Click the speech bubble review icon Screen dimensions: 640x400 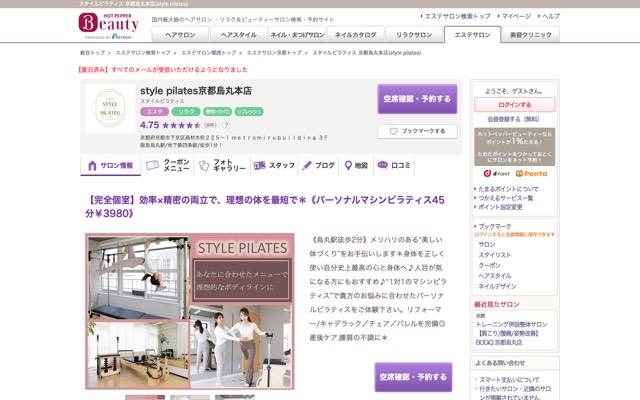(382, 165)
